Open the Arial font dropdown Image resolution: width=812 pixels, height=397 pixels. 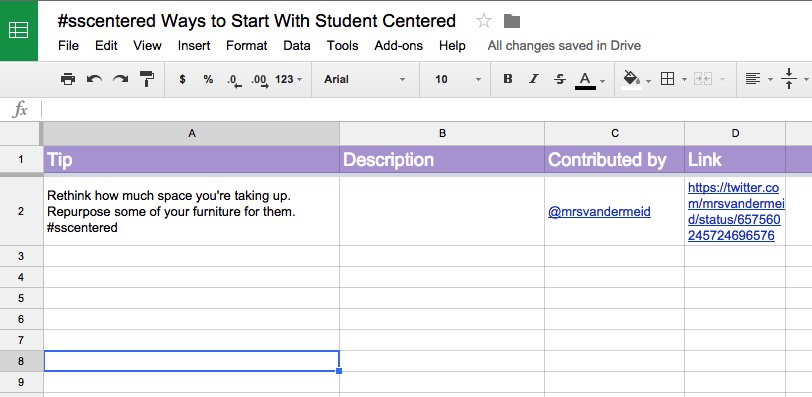coord(365,79)
